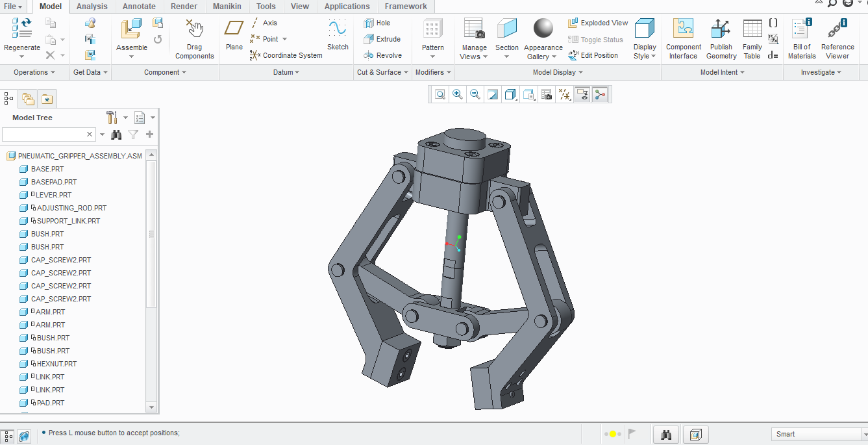
Task: Click Toggle Status in Model Display
Action: [595, 40]
